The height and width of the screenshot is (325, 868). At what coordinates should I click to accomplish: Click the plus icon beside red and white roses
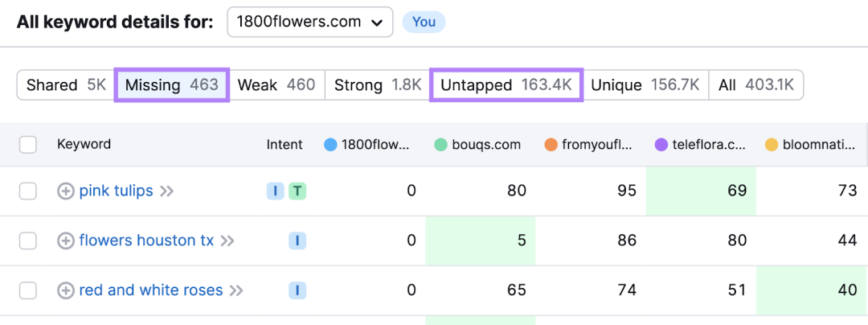65,290
